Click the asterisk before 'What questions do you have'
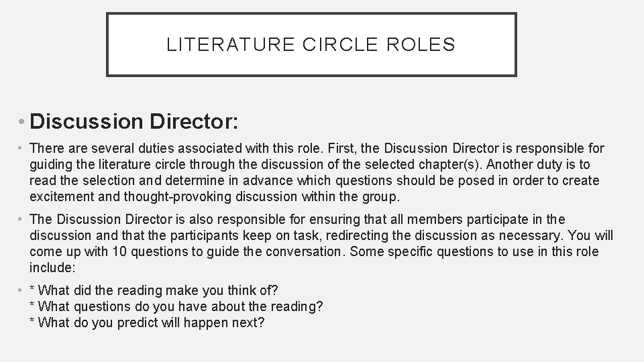 coord(32,305)
